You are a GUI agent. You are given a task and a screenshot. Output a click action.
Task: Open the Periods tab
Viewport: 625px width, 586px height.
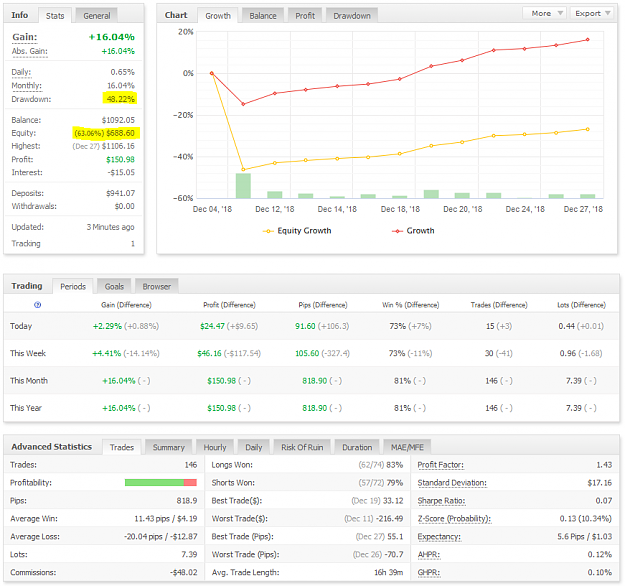[x=73, y=286]
